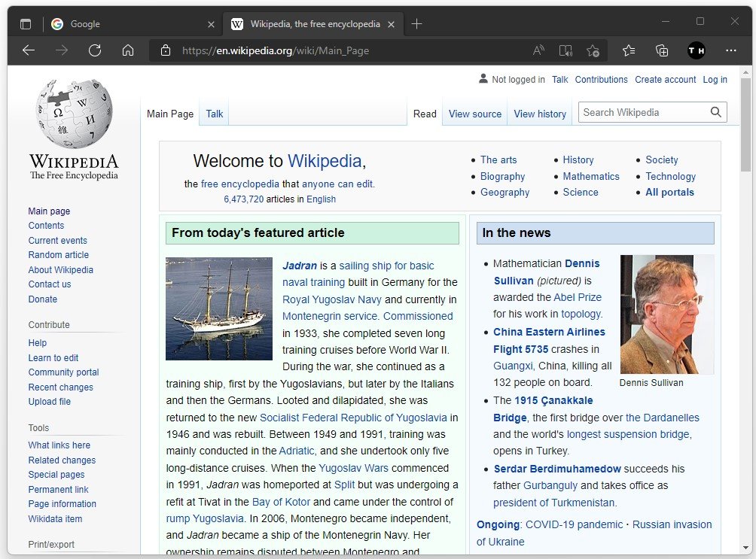
Task: Click the vertical scrollbar thumb
Action: tap(745, 124)
